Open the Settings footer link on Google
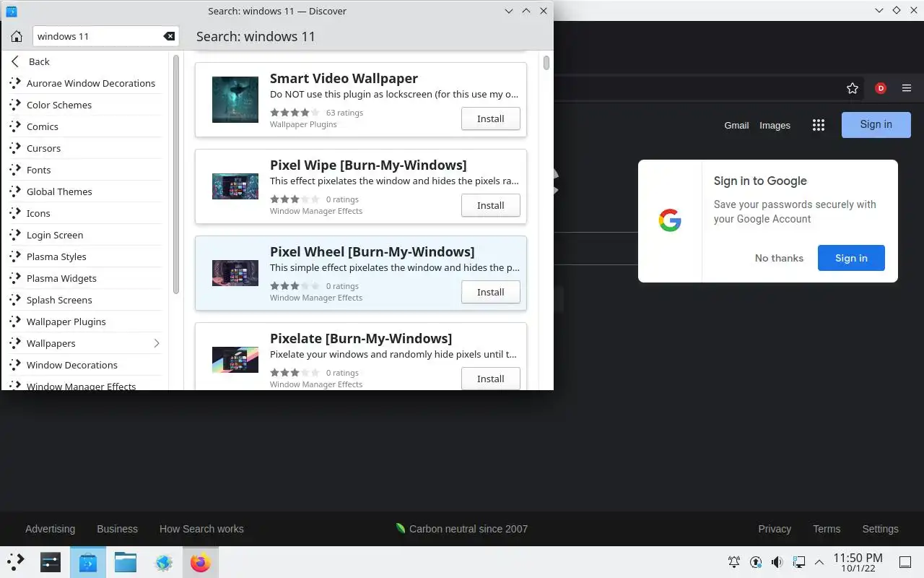924x578 pixels. pyautogui.click(x=880, y=529)
